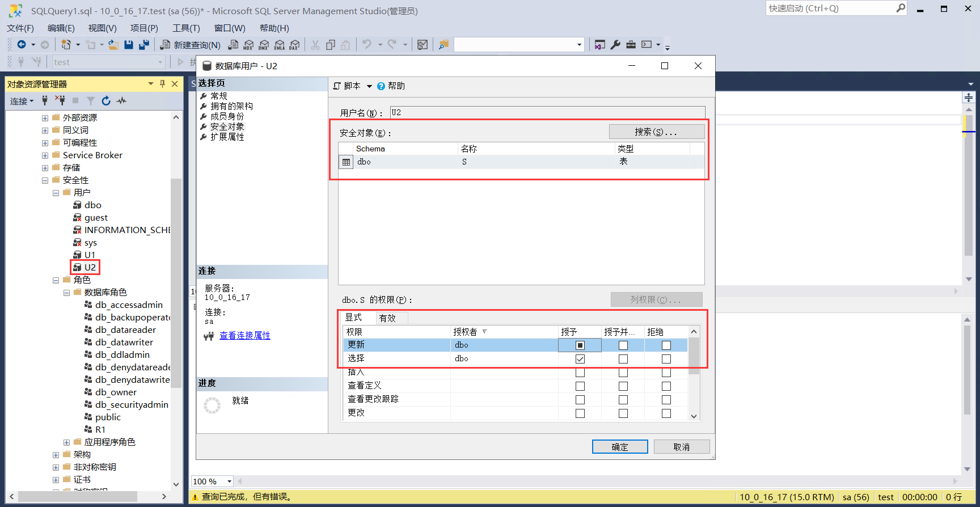This screenshot has height=507, width=980.
Task: Open the 连接 dropdown in Object Explorer
Action: click(22, 101)
